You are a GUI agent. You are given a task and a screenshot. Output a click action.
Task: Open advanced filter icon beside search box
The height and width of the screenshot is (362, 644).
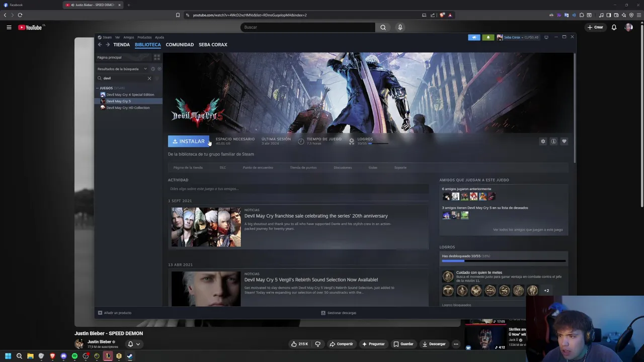157,78
